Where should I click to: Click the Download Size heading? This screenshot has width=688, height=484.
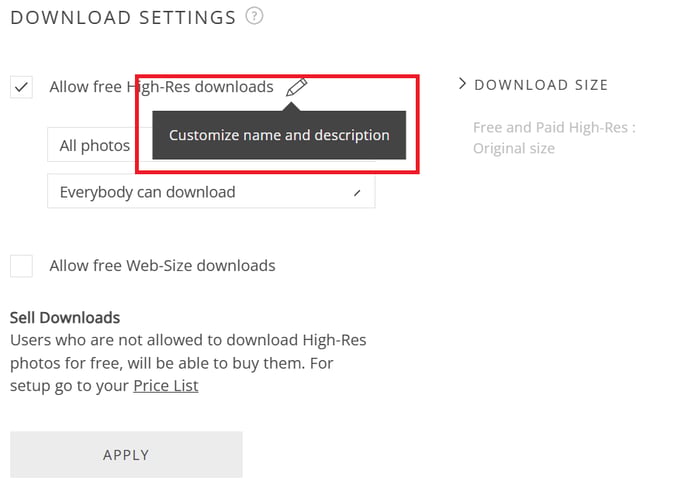point(541,85)
